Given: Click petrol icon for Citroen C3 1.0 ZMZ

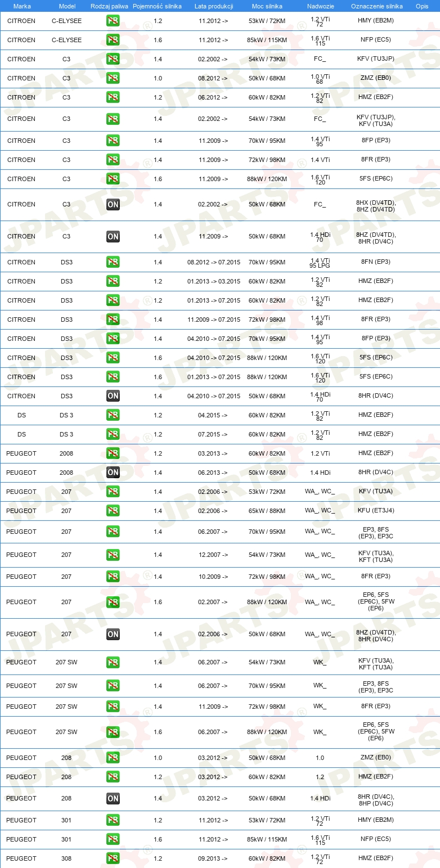Looking at the screenshot, I should pos(113,78).
